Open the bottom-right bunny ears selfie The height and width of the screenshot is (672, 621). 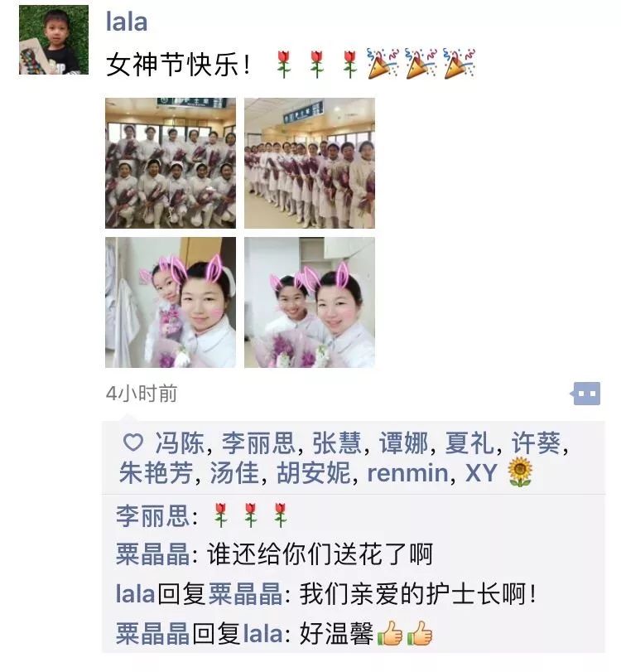[x=310, y=302]
